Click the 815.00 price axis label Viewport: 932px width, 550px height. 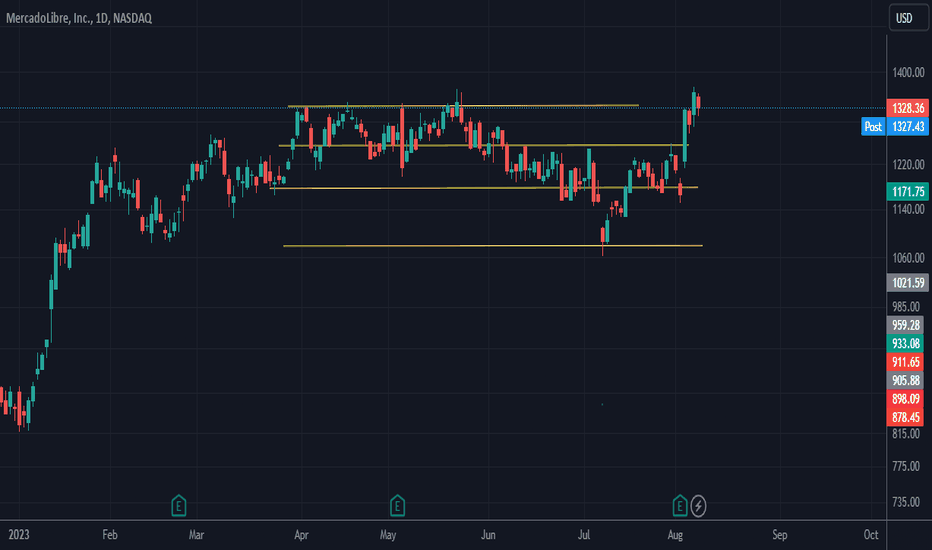pos(906,434)
